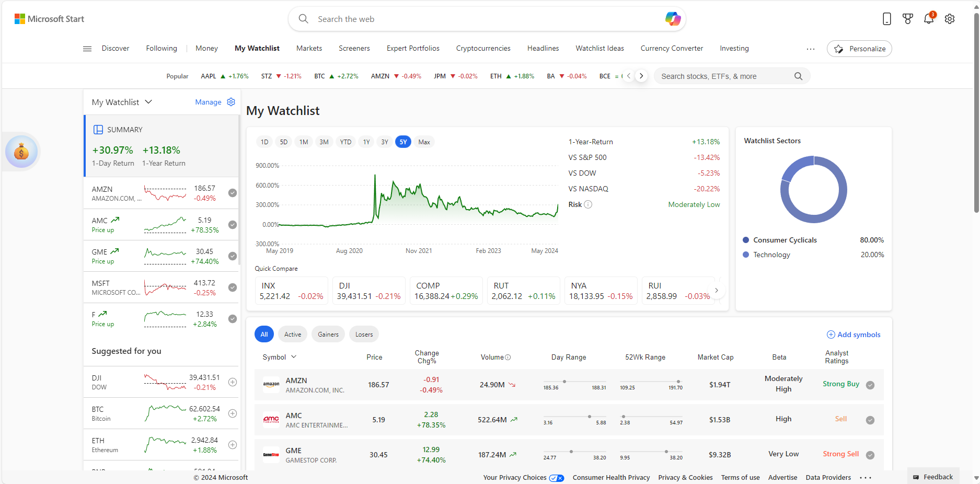980x484 pixels.
Task: Toggle GME table row check mark
Action: pyautogui.click(x=870, y=455)
